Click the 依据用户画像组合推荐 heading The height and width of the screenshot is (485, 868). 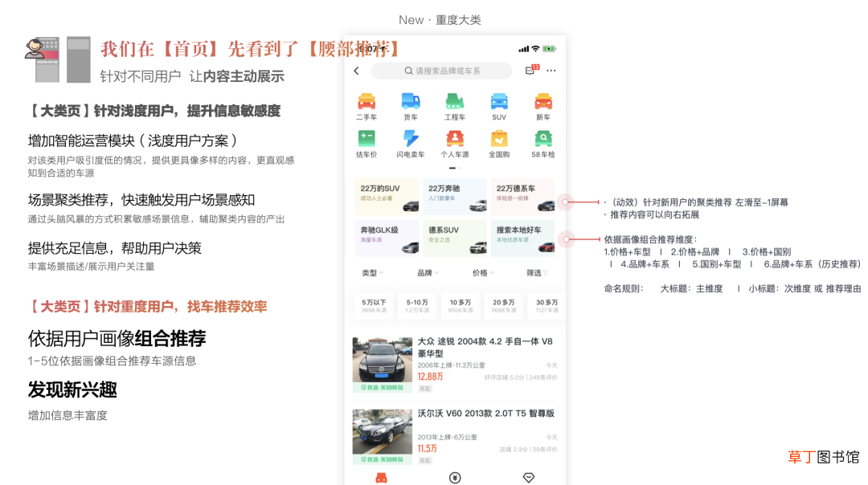coord(117,338)
